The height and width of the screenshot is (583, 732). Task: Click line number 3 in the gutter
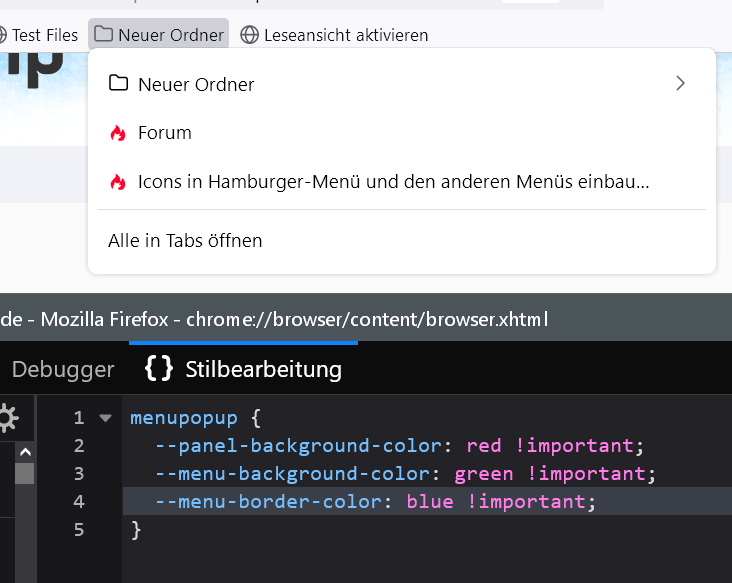pyautogui.click(x=79, y=473)
